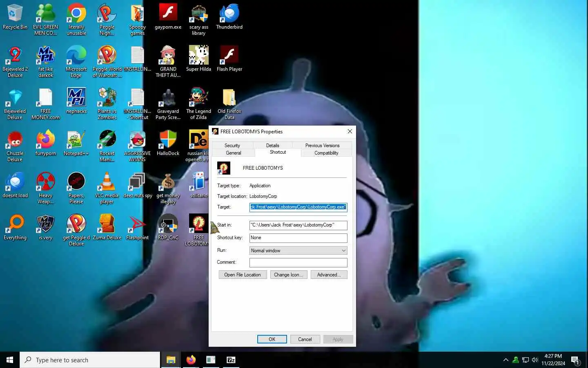Select the Old Firefox Data folder
The height and width of the screenshot is (368, 588).
[229, 104]
